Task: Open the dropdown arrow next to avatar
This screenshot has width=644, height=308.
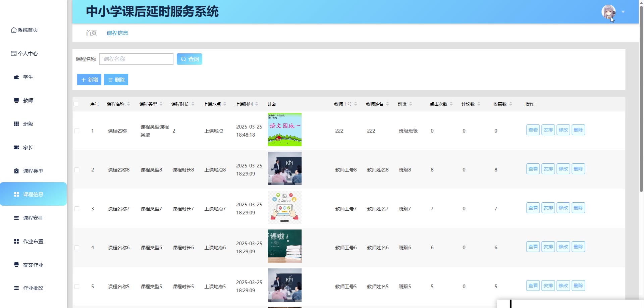Action: [x=623, y=12]
